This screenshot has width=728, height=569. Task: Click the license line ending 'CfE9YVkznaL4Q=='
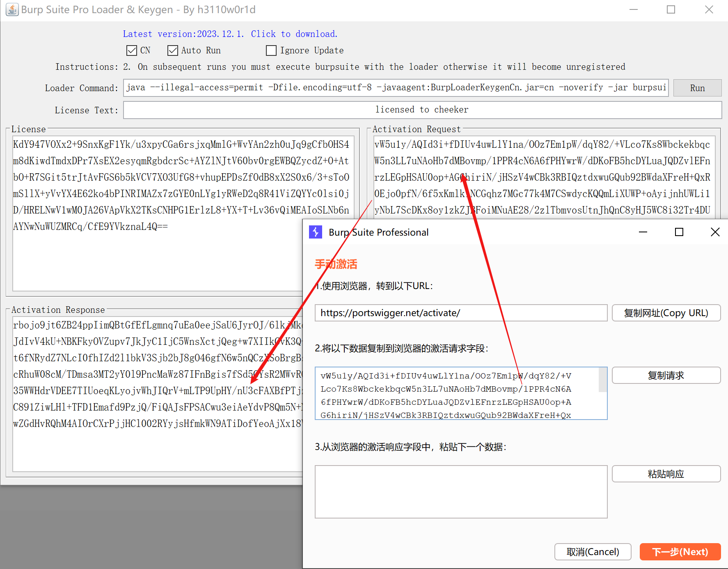(x=91, y=227)
